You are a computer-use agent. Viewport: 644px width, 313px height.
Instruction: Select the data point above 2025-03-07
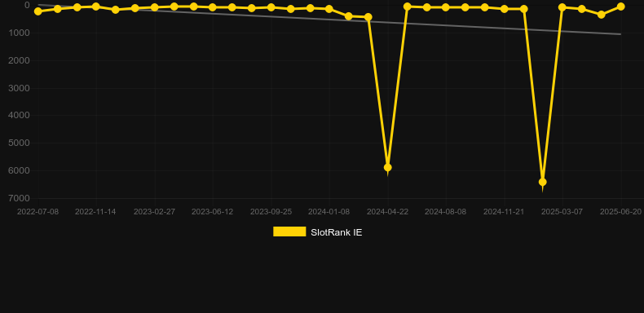(x=562, y=7)
